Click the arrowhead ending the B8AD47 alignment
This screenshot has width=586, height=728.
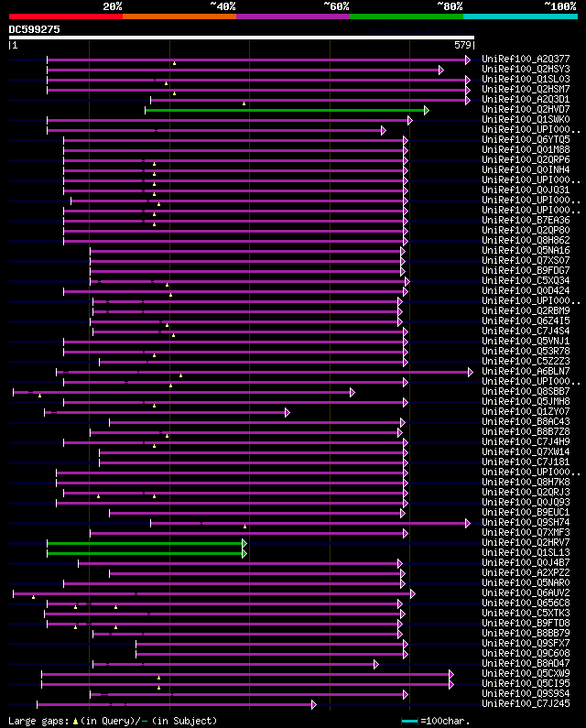pos(376,665)
